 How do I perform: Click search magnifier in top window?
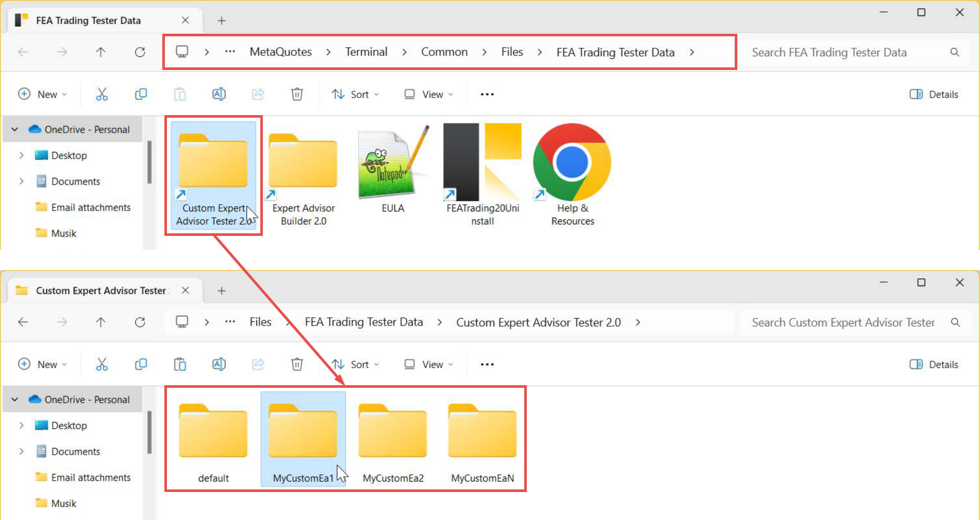tap(955, 52)
